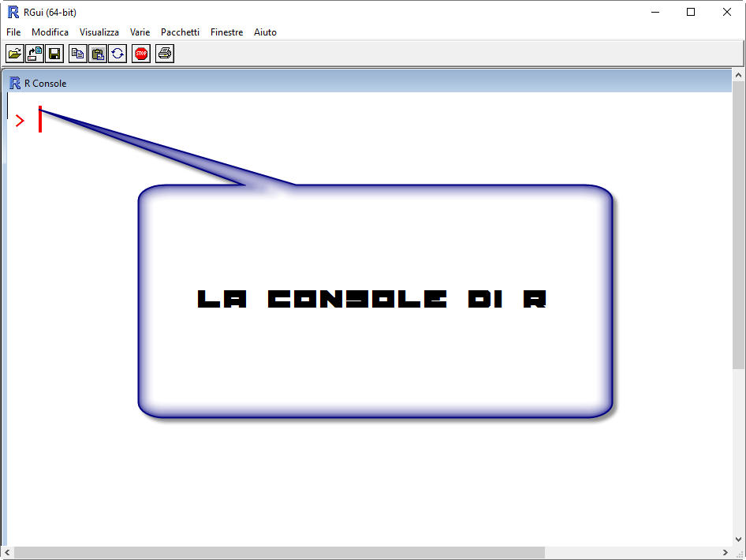Click the R Console title bar

pyautogui.click(x=367, y=83)
